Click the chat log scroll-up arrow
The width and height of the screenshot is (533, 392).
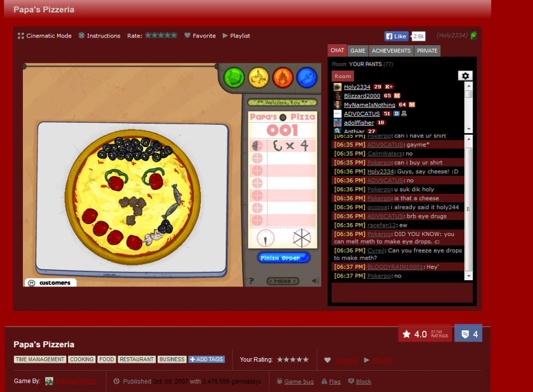point(469,139)
